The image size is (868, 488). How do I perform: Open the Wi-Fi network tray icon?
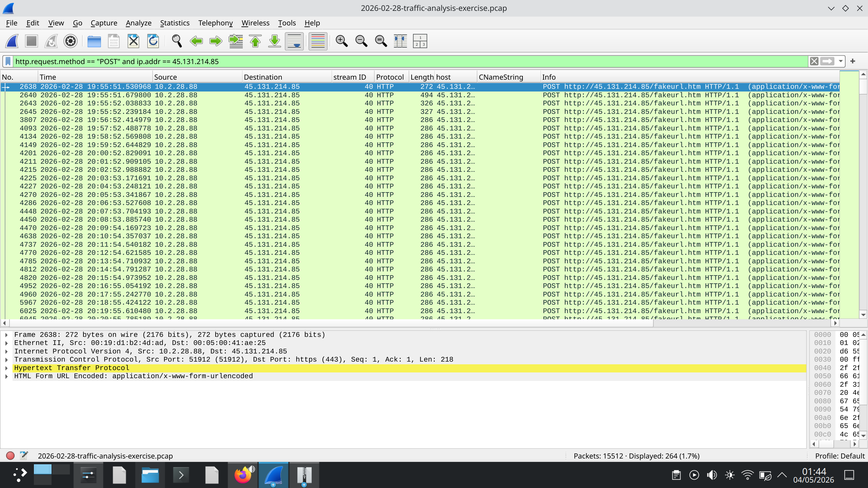click(x=747, y=475)
